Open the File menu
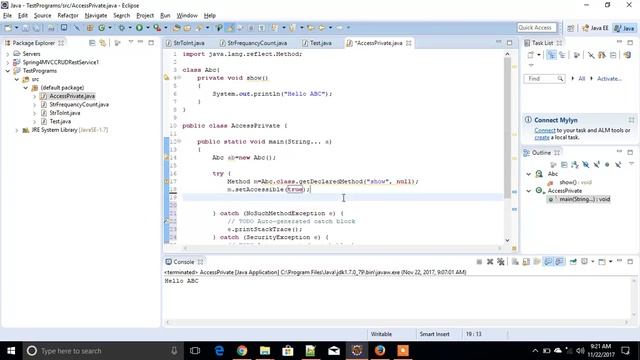640x360 pixels. tap(8, 16)
